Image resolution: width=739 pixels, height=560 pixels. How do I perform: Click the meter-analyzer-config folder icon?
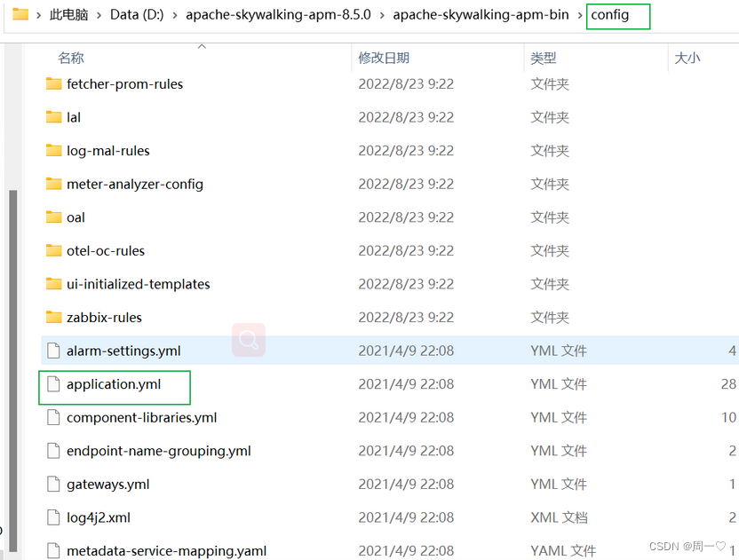coord(53,184)
